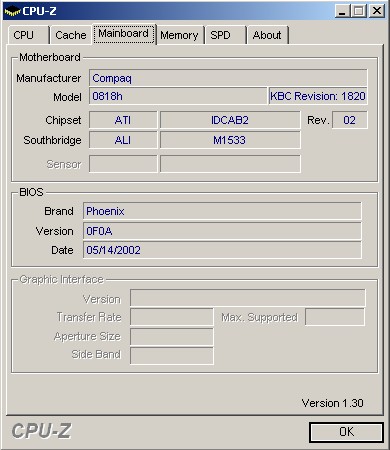This screenshot has width=390, height=450.
Task: Close the CPU-Z window
Action: click(377, 11)
